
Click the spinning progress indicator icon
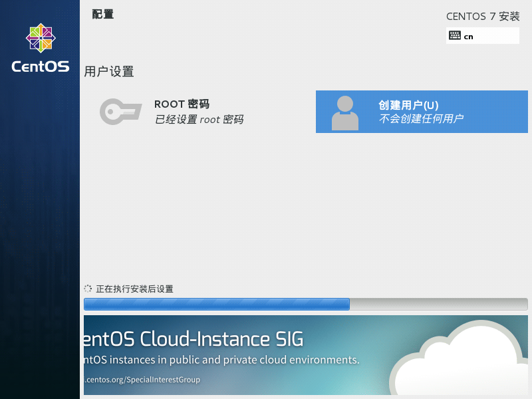coord(88,289)
